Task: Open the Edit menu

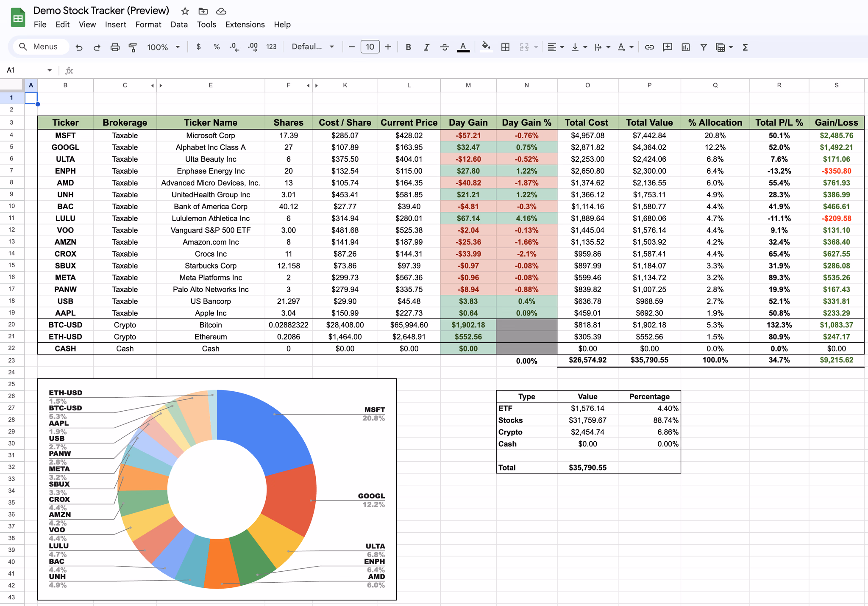Action: [x=62, y=25]
